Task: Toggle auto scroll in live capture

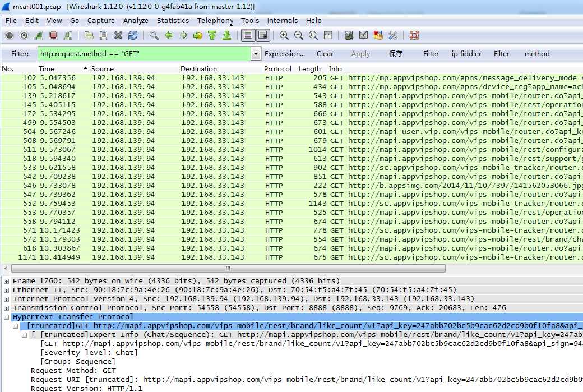Action: pyautogui.click(x=262, y=35)
